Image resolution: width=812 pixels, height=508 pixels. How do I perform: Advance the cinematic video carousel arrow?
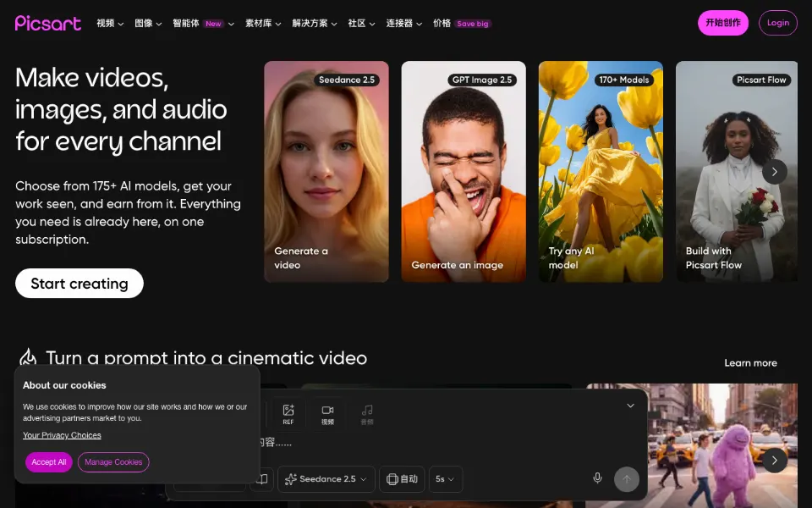click(x=774, y=460)
